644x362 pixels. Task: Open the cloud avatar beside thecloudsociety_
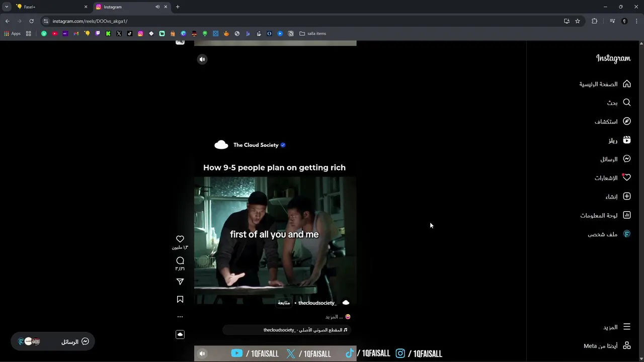coord(346,303)
